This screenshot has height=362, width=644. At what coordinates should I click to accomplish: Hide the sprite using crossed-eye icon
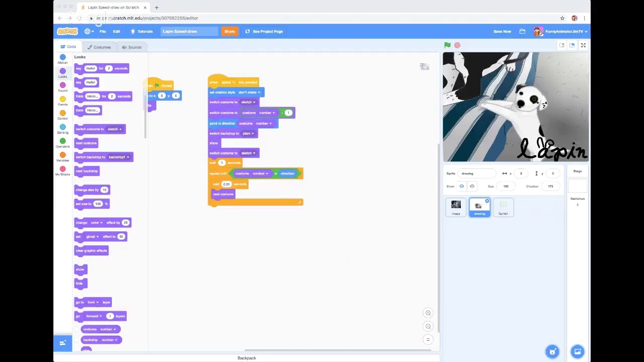[472, 187]
